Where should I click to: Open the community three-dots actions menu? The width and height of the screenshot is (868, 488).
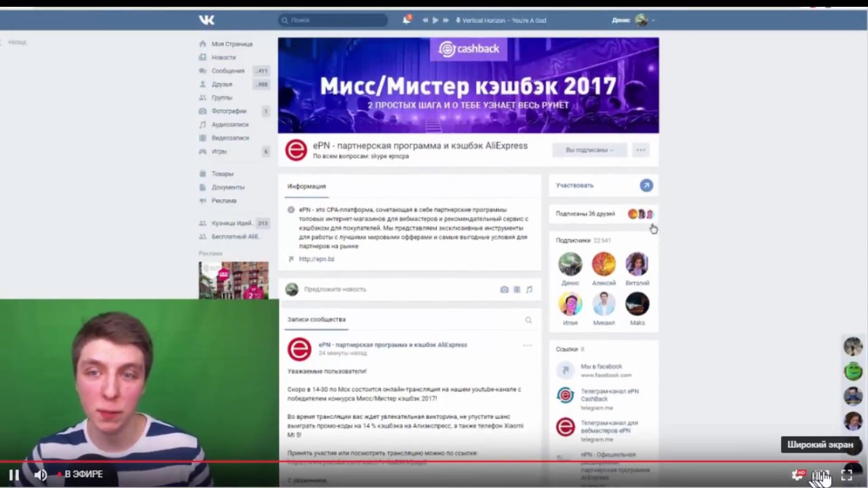coord(641,150)
